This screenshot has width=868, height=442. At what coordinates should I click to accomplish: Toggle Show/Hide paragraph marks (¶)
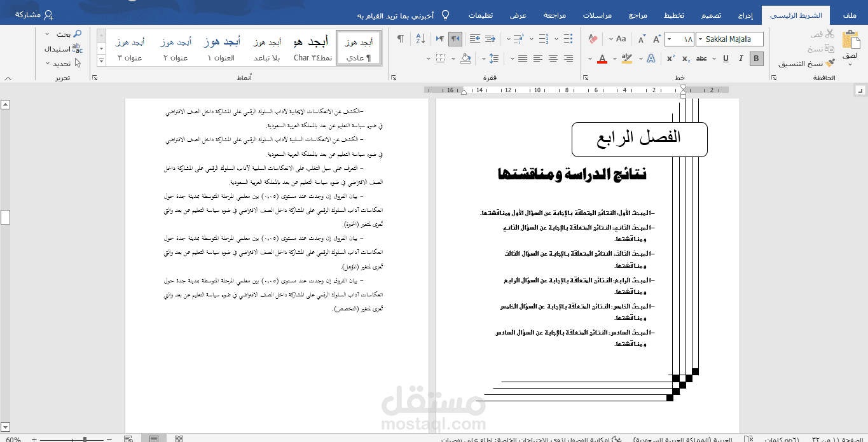400,39
